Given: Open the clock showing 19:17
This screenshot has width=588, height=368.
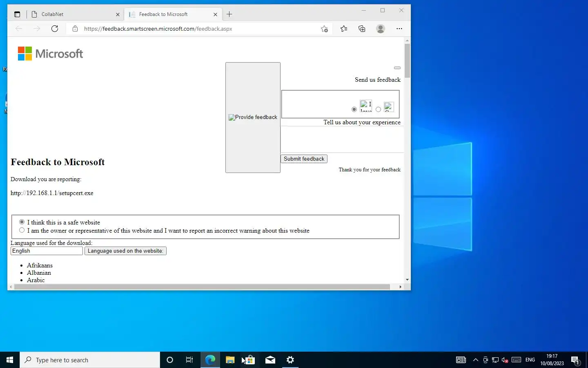Looking at the screenshot, I should click(x=552, y=360).
